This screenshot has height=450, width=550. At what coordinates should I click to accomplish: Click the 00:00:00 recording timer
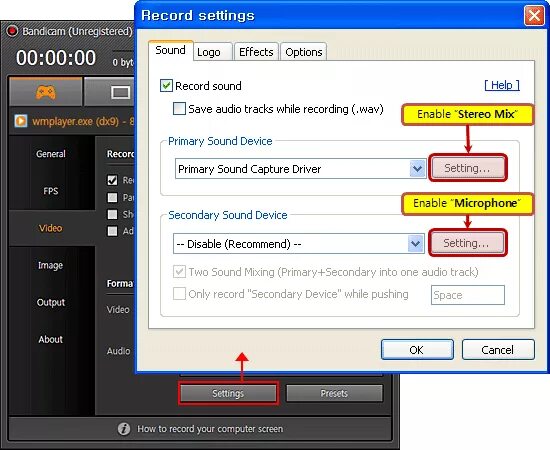tap(56, 58)
